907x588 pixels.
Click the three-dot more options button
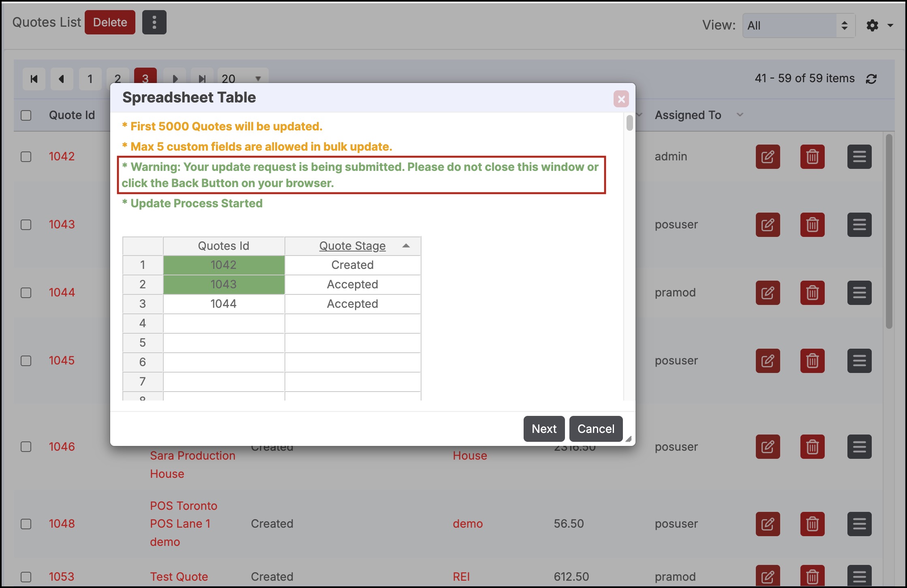[x=154, y=22]
